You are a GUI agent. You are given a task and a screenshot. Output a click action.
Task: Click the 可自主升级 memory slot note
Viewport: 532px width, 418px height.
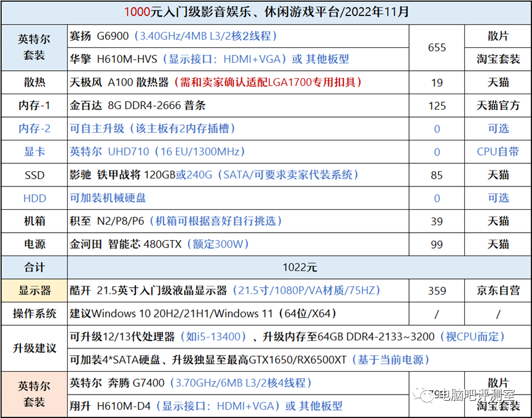click(x=238, y=129)
